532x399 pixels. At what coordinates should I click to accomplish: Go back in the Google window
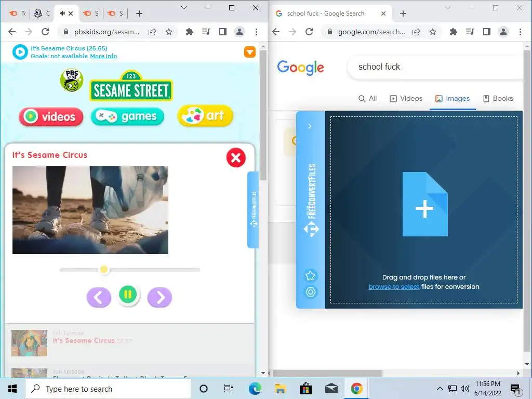click(276, 32)
